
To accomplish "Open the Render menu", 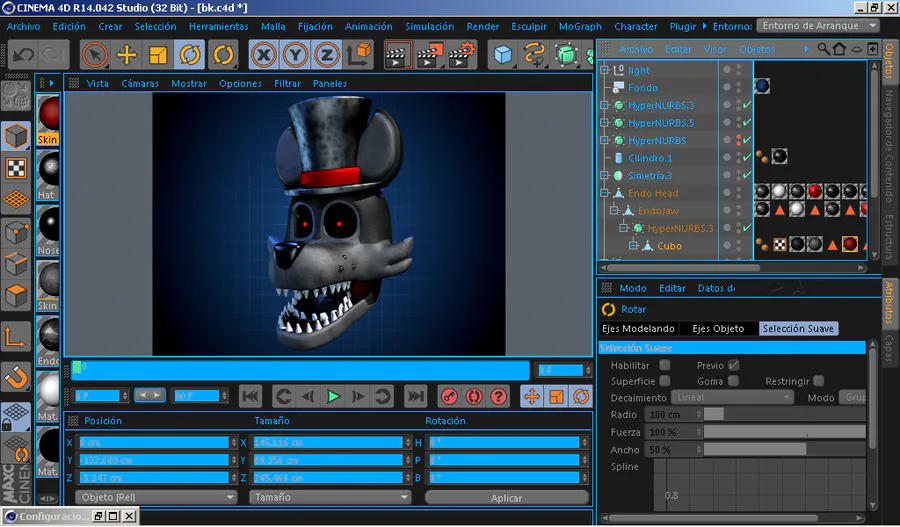I will coord(483,26).
